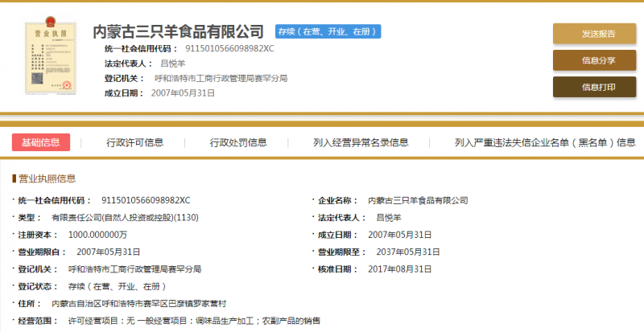Click the 成立日期 value in license info
The width and height of the screenshot is (644, 332).
tap(399, 235)
